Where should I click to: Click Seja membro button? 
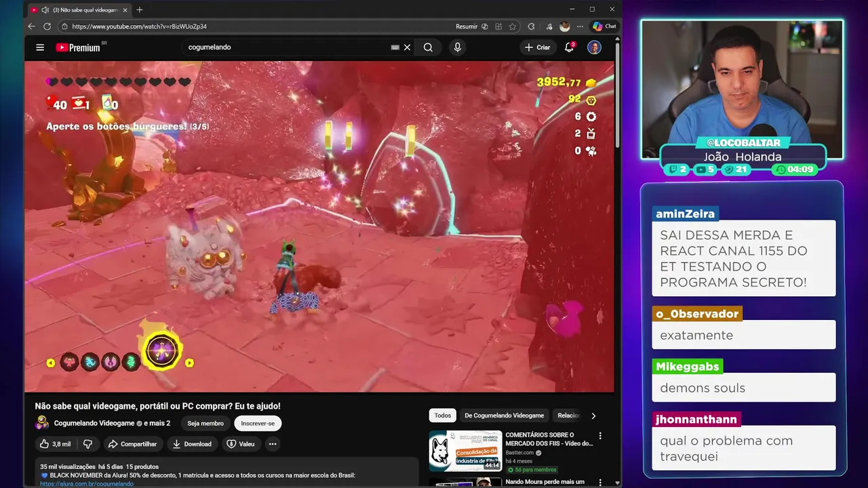(205, 423)
